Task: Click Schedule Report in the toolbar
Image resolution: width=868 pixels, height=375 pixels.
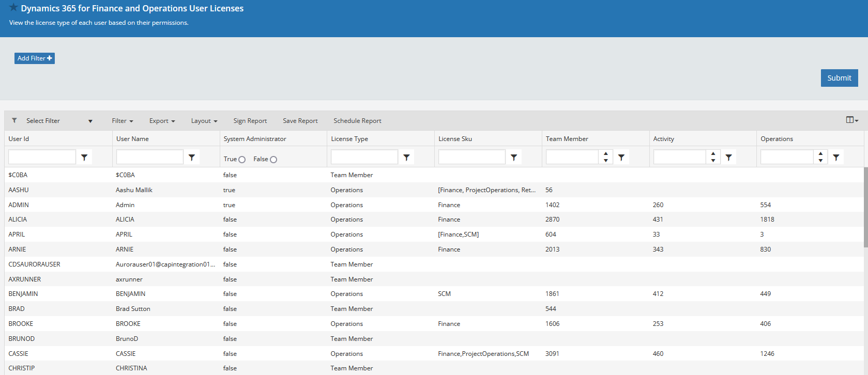Action: [357, 121]
